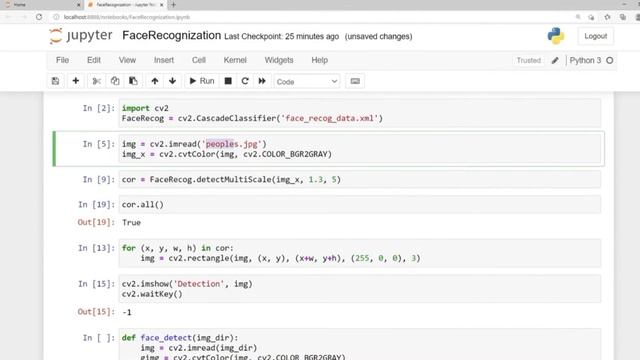
Task: Click the browser address bar
Action: tap(310, 17)
